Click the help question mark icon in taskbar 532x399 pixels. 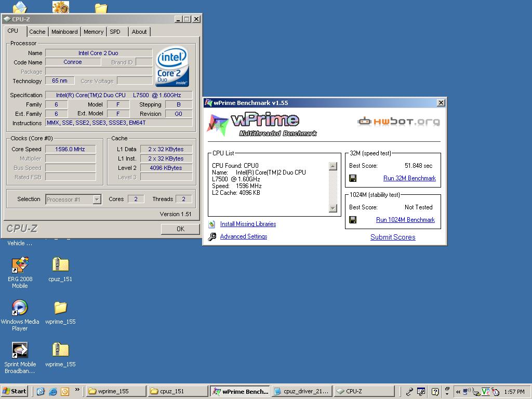[435, 392]
